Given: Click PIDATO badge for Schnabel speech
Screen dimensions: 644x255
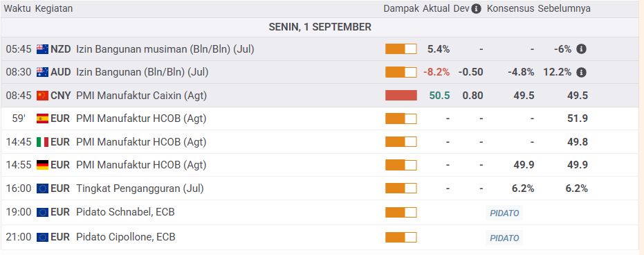Looking at the screenshot, I should 504,213.
